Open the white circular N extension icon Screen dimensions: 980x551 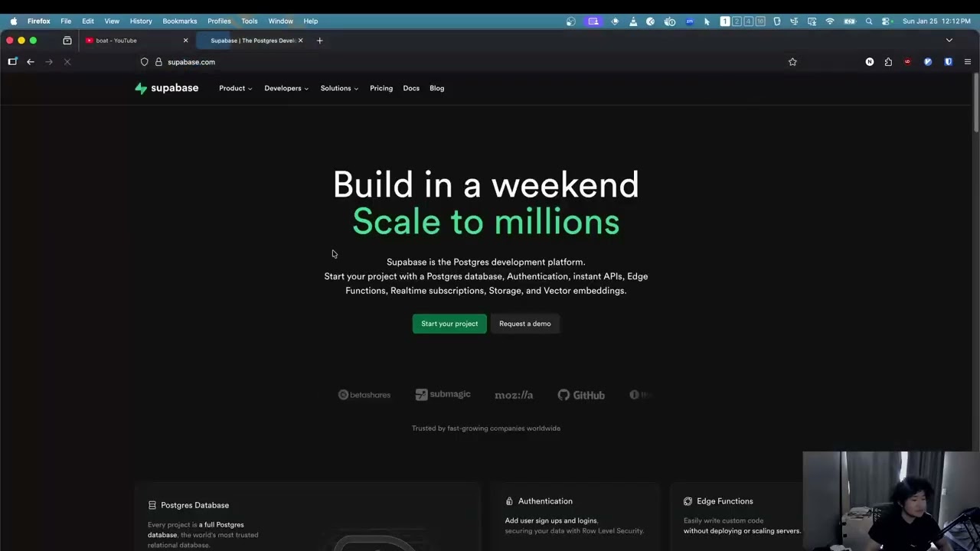pos(870,62)
